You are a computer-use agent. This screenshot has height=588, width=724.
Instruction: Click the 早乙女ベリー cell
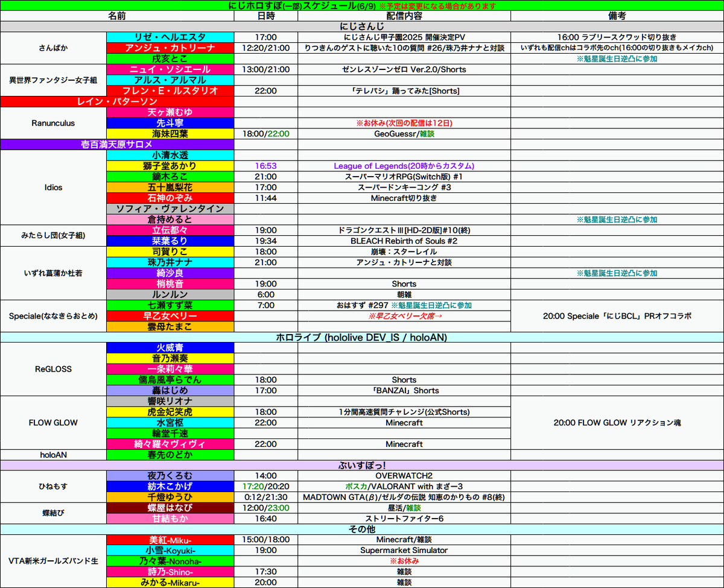tap(170, 316)
